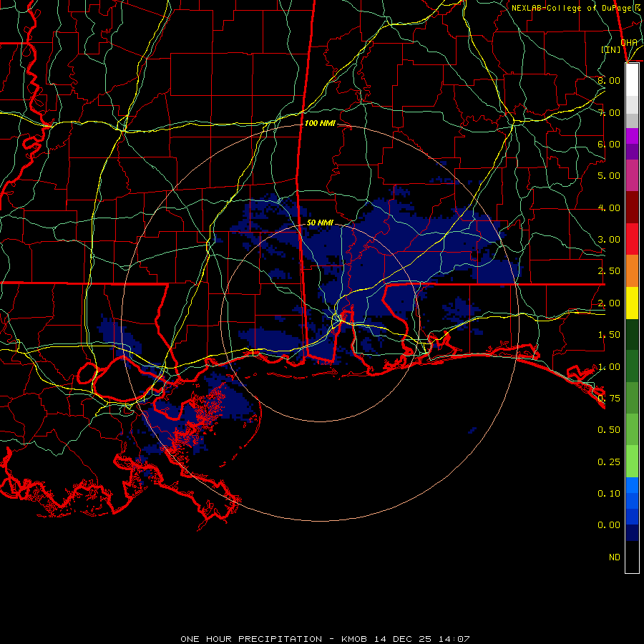
Task: Select the black ND legend swatch
Action: [632, 557]
